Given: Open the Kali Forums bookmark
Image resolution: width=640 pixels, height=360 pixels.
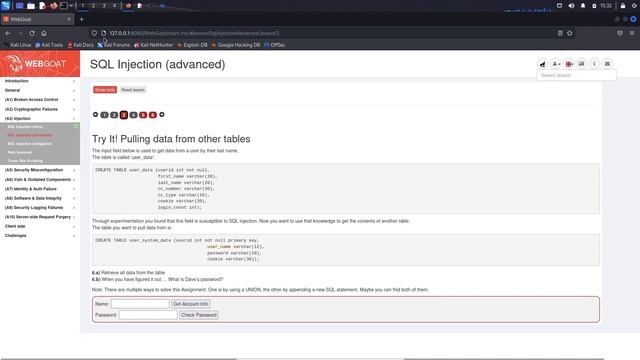Looking at the screenshot, I should point(114,45).
